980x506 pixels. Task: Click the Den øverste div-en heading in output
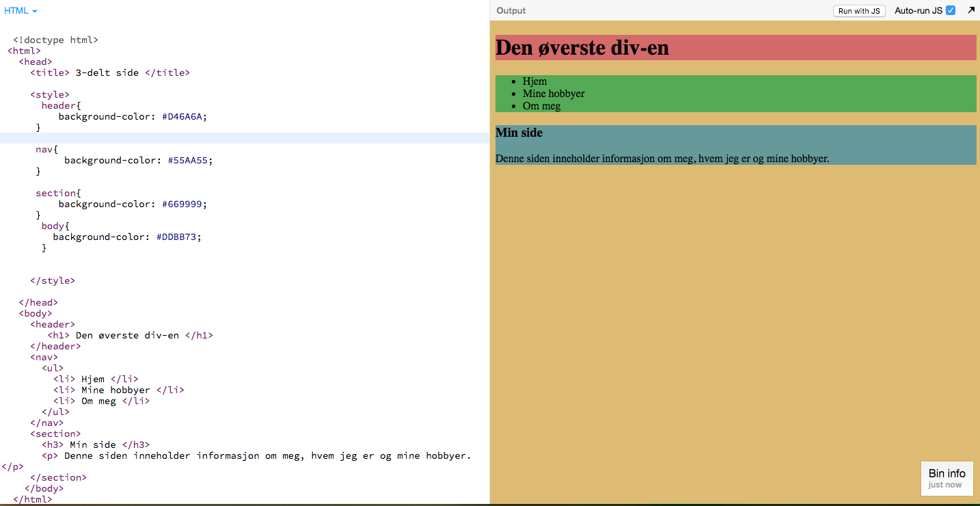(582, 48)
